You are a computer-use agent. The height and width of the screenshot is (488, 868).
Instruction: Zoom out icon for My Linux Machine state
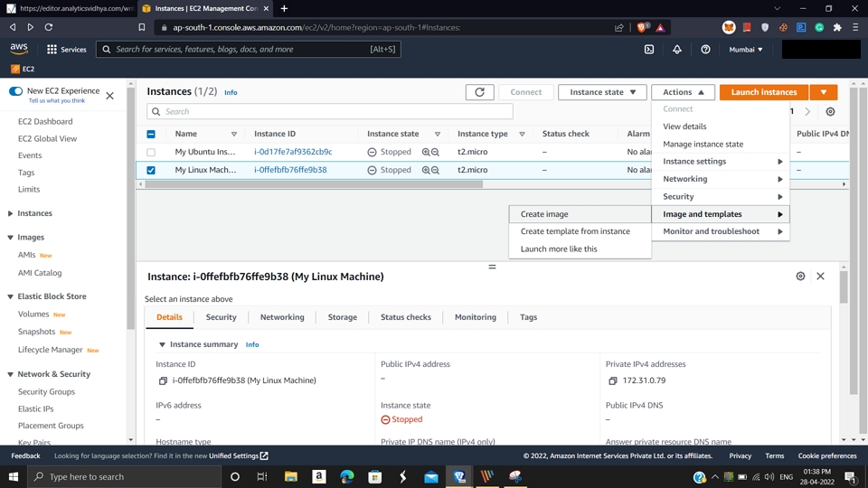click(435, 170)
